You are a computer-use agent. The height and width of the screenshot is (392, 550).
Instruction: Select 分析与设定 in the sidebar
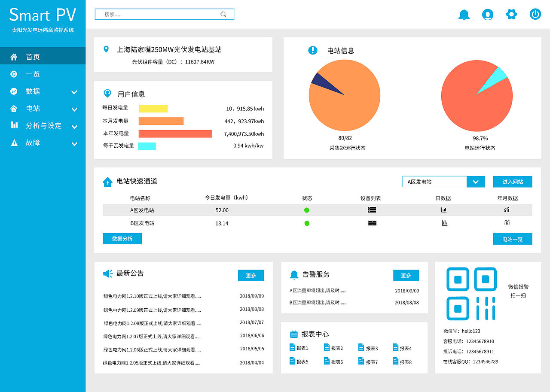point(43,125)
